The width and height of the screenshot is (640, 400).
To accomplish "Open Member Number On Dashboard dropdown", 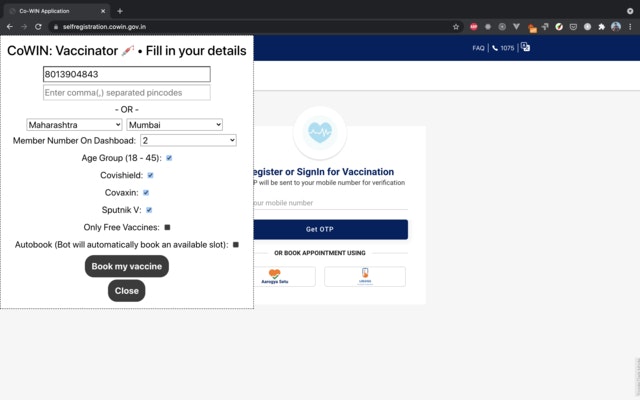I will [188, 140].
